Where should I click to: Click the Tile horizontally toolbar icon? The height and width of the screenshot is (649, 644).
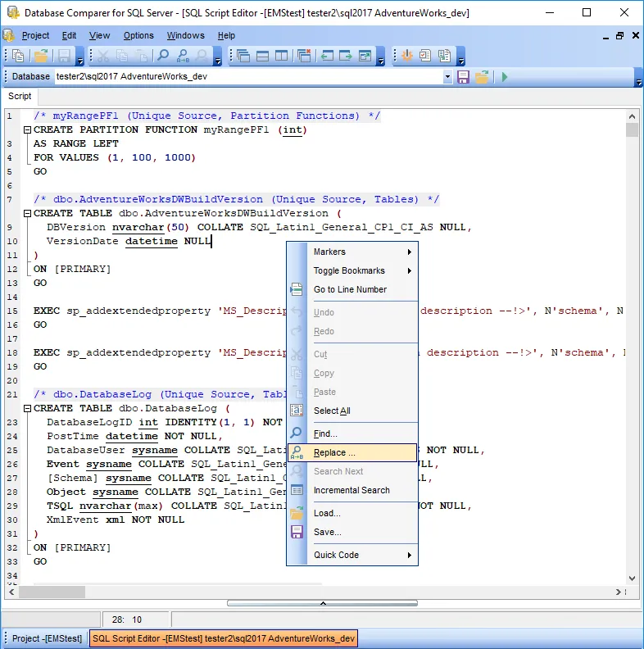click(x=262, y=56)
